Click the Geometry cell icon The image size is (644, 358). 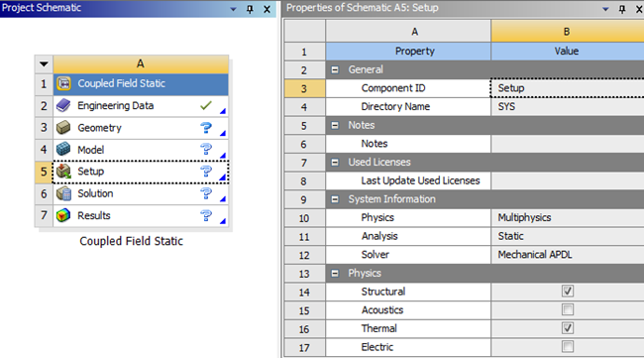pos(63,128)
